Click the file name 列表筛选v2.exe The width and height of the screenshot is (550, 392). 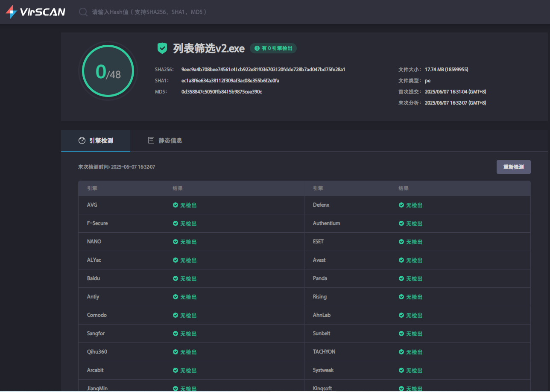tap(209, 48)
